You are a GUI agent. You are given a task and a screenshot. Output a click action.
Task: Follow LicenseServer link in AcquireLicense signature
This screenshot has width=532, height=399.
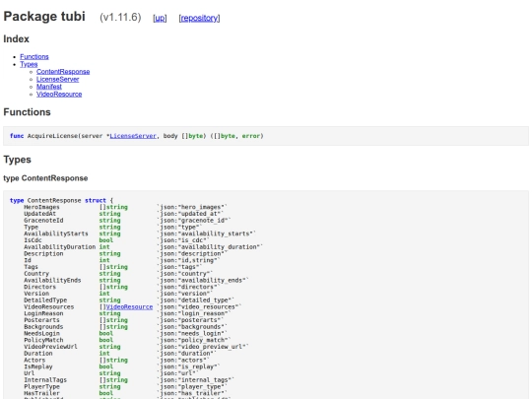point(133,136)
